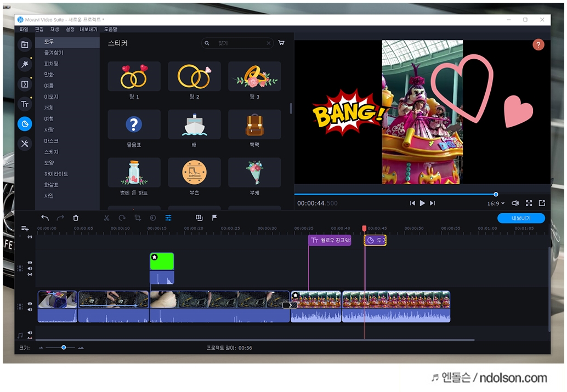The height and width of the screenshot is (392, 567).
Task: Open the More tools wrench icon
Action: 25,144
